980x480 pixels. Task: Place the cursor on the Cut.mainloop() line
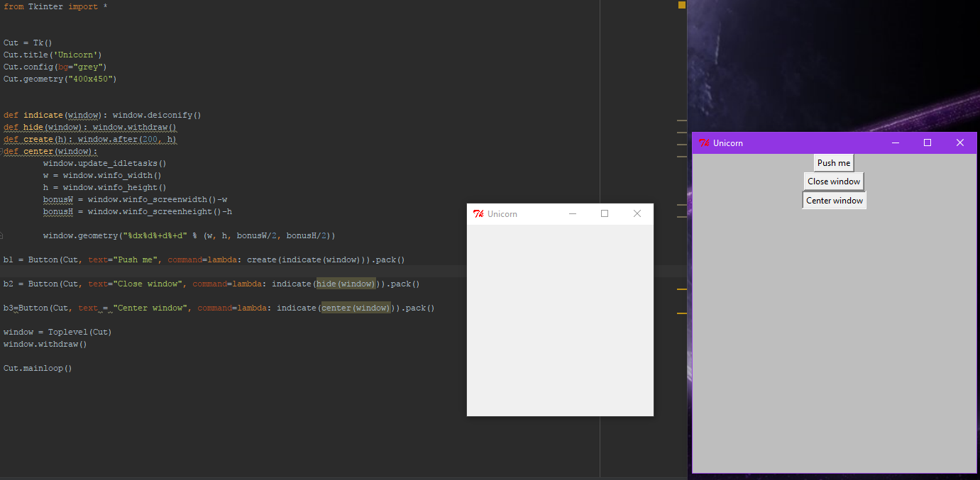pyautogui.click(x=37, y=367)
